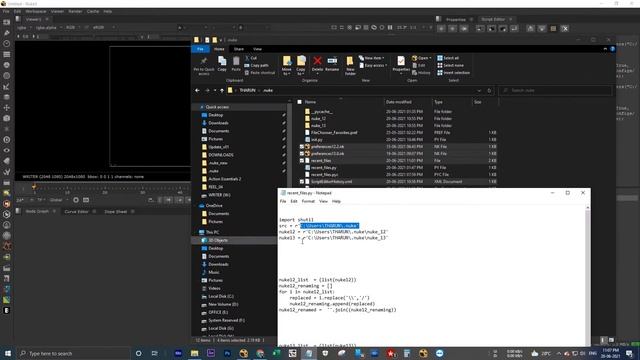Click History in the Open group

[x=421, y=73]
